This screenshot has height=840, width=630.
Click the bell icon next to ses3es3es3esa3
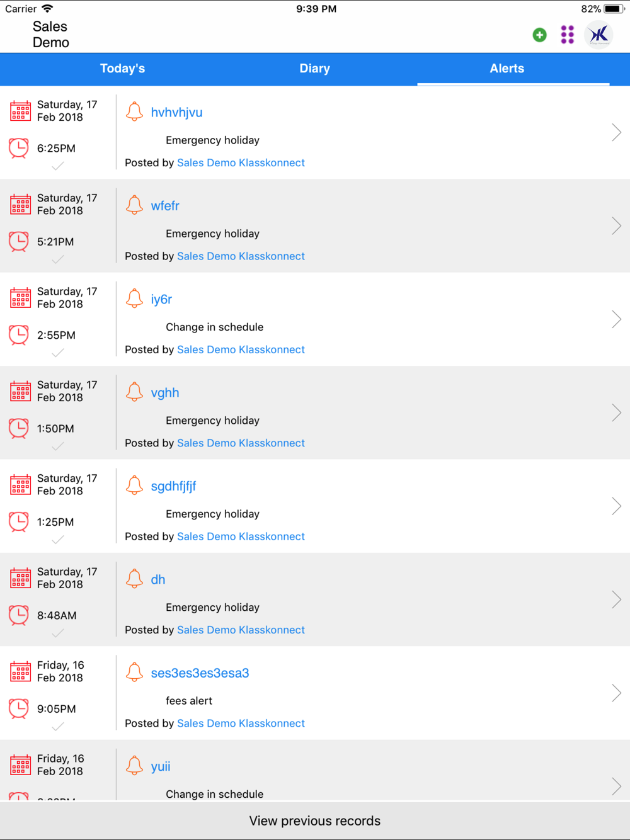pyautogui.click(x=134, y=672)
